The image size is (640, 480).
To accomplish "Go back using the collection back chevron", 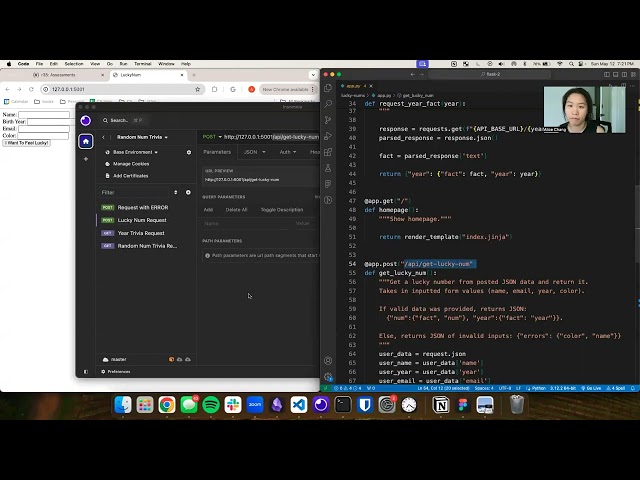I will tap(103, 137).
